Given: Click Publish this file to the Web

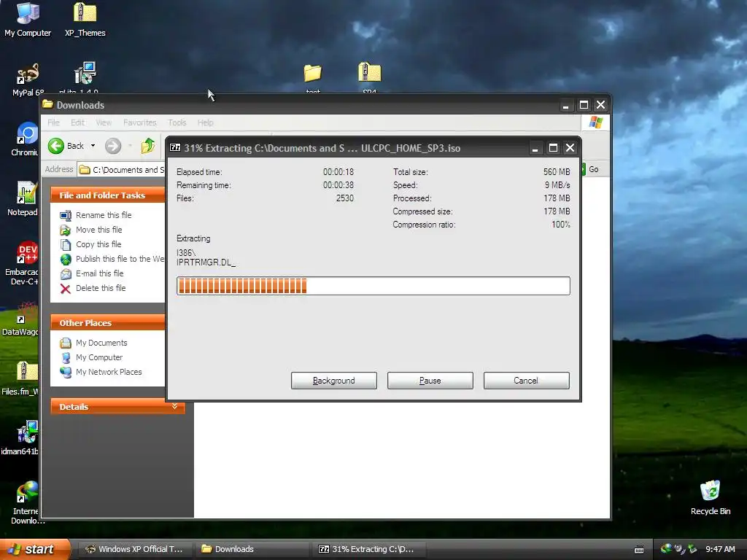Looking at the screenshot, I should tap(120, 259).
